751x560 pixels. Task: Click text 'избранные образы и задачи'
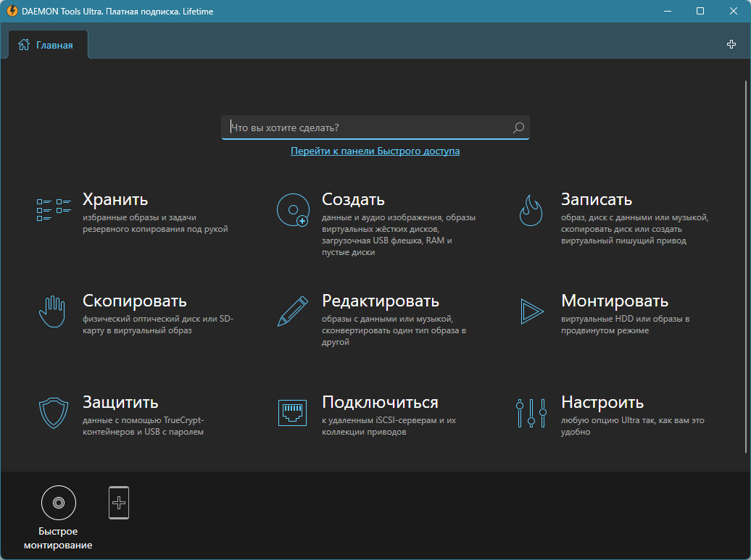coord(139,217)
